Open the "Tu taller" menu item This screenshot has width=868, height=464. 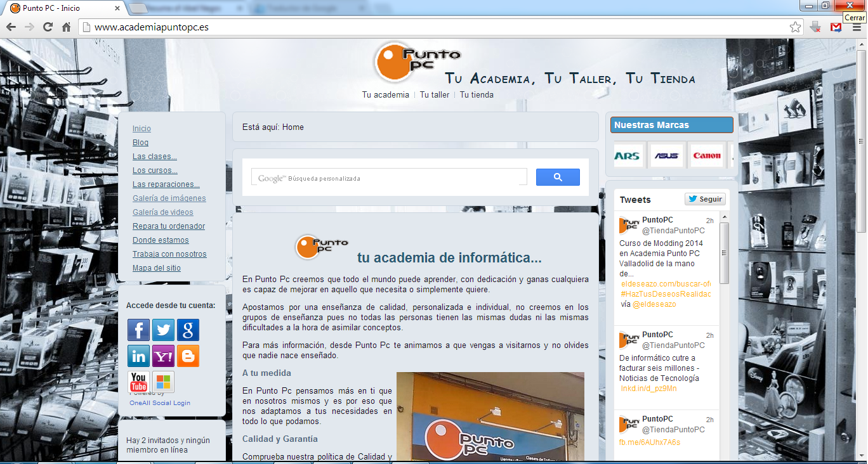tap(434, 95)
